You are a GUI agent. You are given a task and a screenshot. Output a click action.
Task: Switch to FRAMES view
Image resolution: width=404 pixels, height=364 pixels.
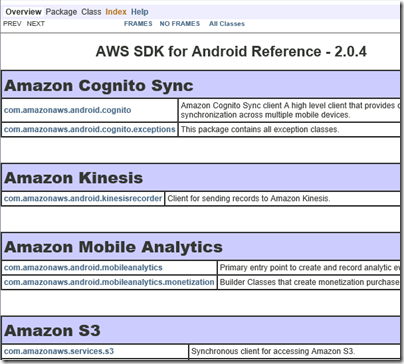(138, 24)
